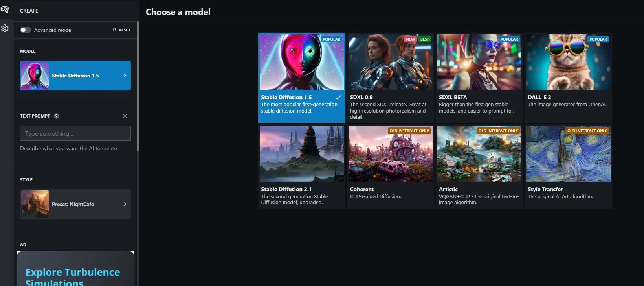644x286 pixels.
Task: Click the text prompt input field
Action: tap(75, 134)
